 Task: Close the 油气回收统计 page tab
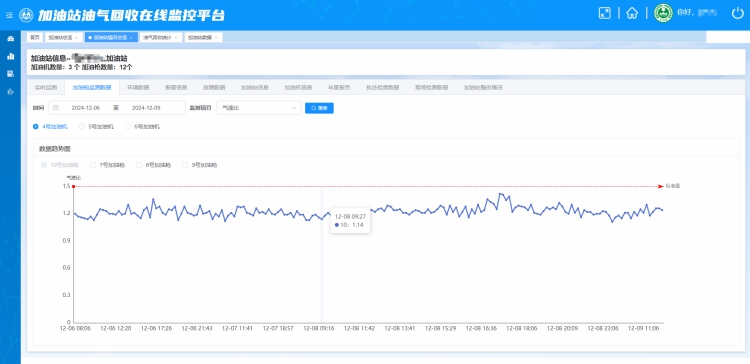(176, 37)
